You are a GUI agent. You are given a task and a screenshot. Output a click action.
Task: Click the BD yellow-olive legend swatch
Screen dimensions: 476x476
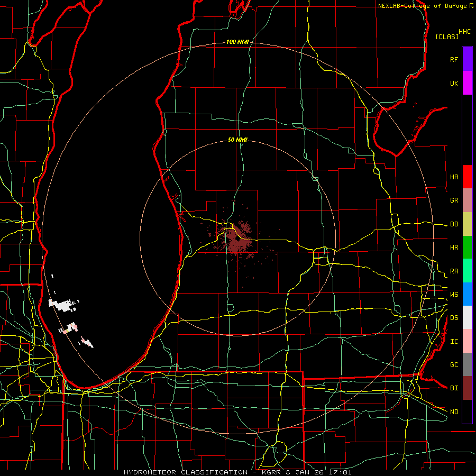[x=467, y=224]
